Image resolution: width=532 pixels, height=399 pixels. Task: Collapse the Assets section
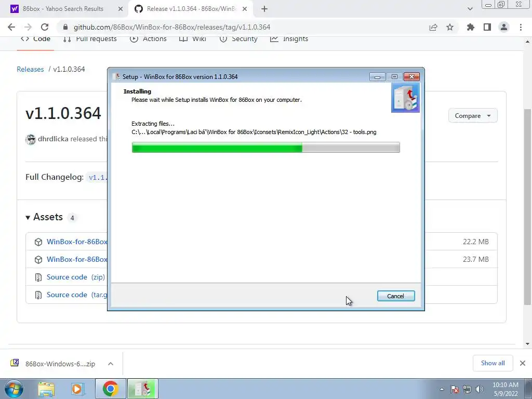tap(44, 217)
